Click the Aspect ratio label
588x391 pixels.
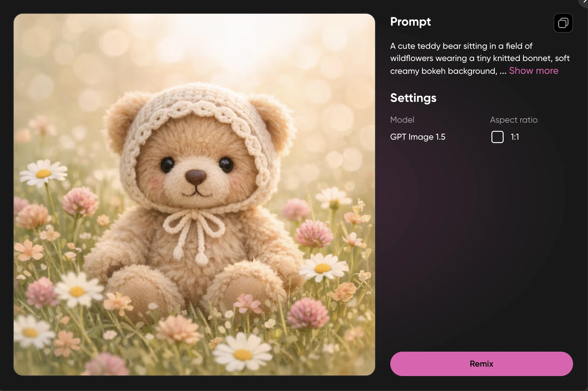click(513, 120)
